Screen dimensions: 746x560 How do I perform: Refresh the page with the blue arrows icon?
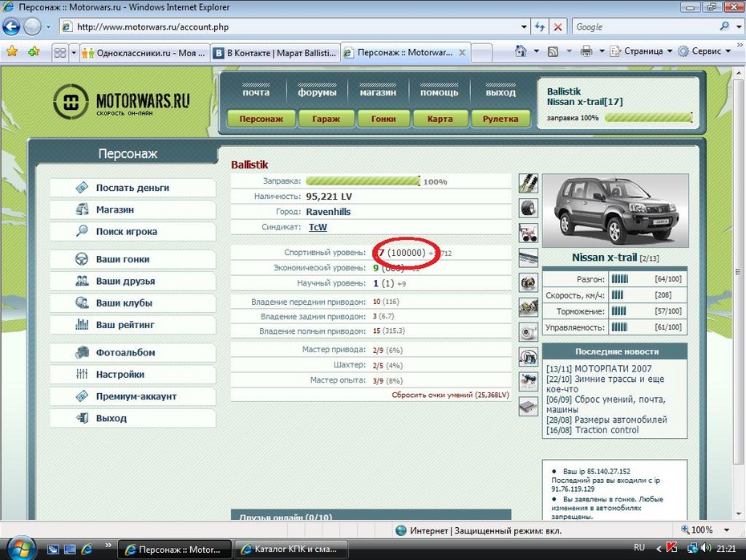tap(540, 26)
